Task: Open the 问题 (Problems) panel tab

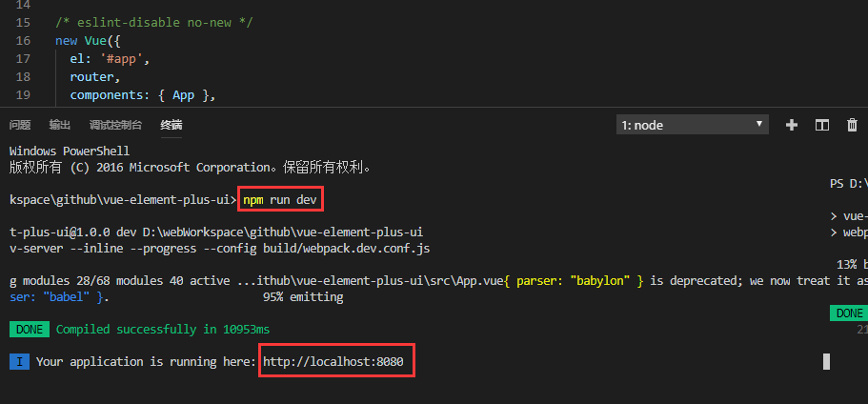Action: (x=20, y=125)
